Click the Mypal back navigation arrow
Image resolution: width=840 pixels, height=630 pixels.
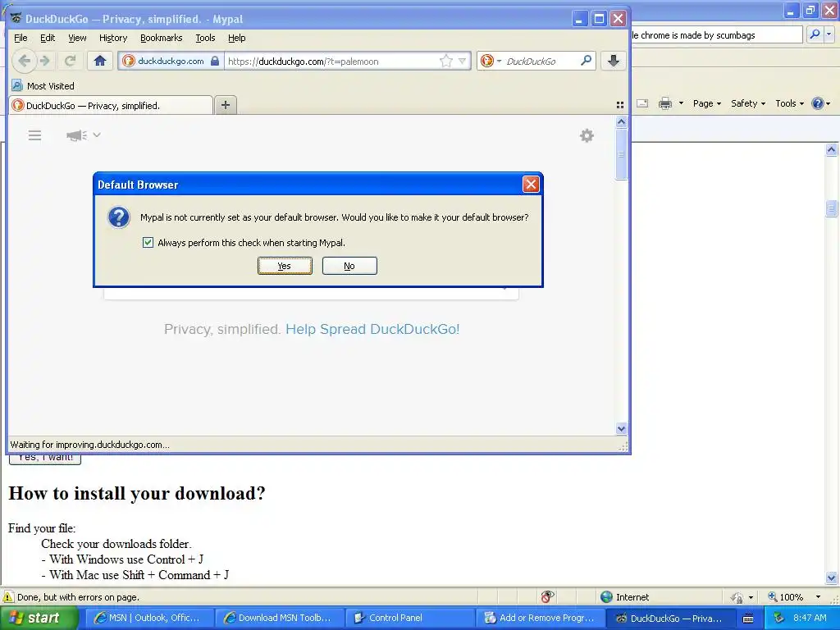point(24,61)
